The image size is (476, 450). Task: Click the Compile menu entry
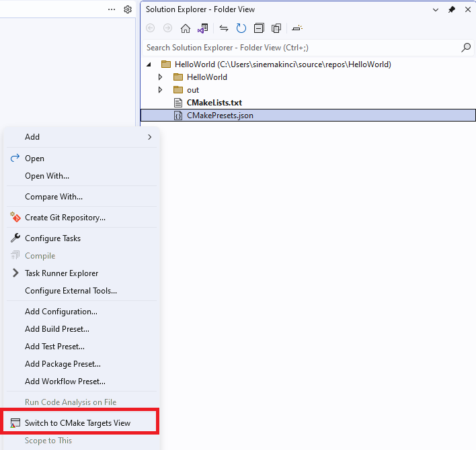(x=81, y=256)
